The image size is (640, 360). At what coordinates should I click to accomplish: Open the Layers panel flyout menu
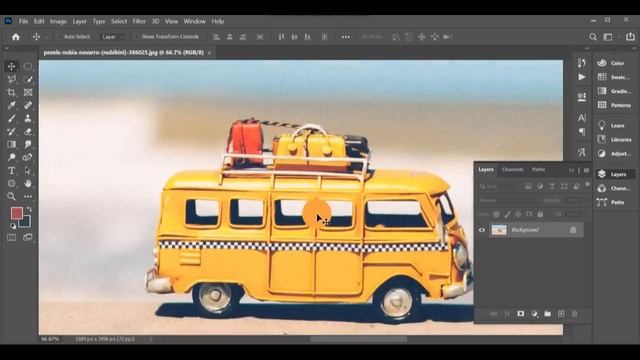(x=587, y=170)
